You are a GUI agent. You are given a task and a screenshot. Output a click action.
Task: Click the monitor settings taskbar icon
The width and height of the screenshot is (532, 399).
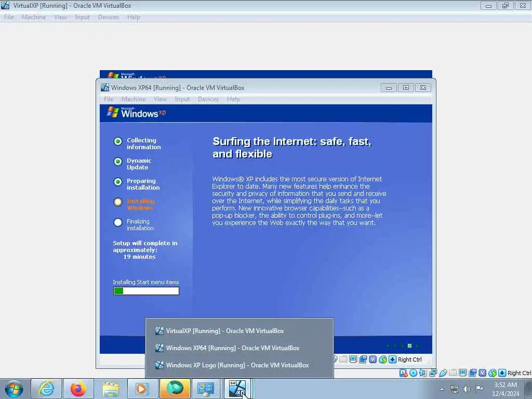point(207,389)
